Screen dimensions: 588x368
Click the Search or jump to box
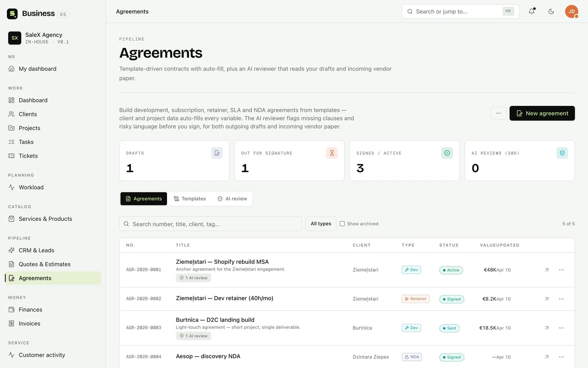point(460,11)
